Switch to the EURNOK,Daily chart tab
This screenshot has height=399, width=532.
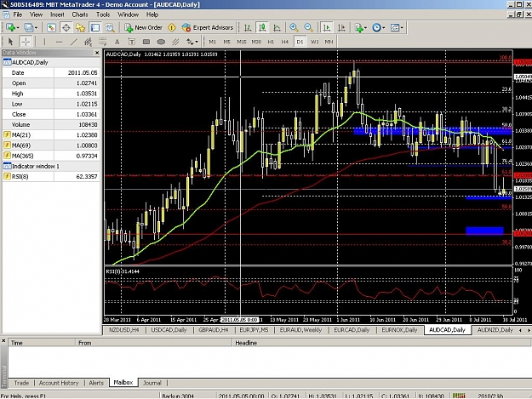399,330
